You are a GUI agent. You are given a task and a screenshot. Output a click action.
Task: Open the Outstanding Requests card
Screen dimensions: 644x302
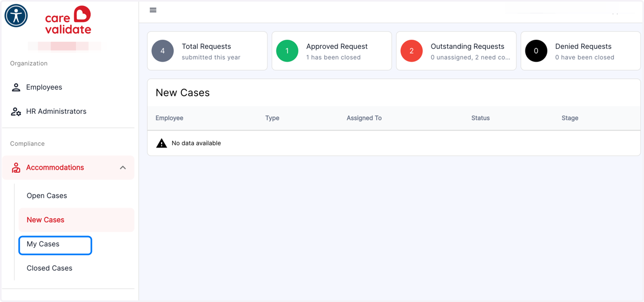click(456, 51)
